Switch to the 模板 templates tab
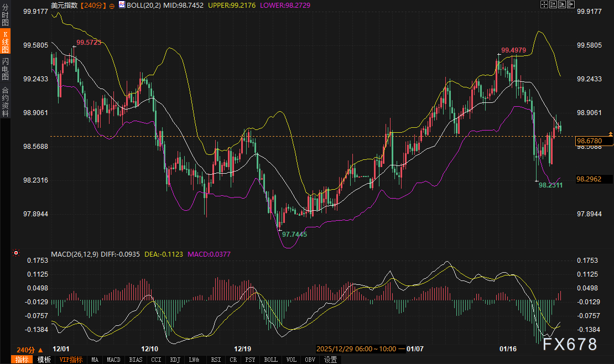This screenshot has height=364, width=614. coord(43,359)
